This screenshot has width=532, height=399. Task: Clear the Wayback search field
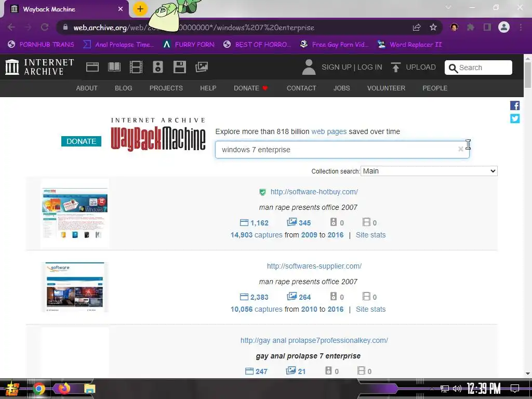pyautogui.click(x=460, y=149)
